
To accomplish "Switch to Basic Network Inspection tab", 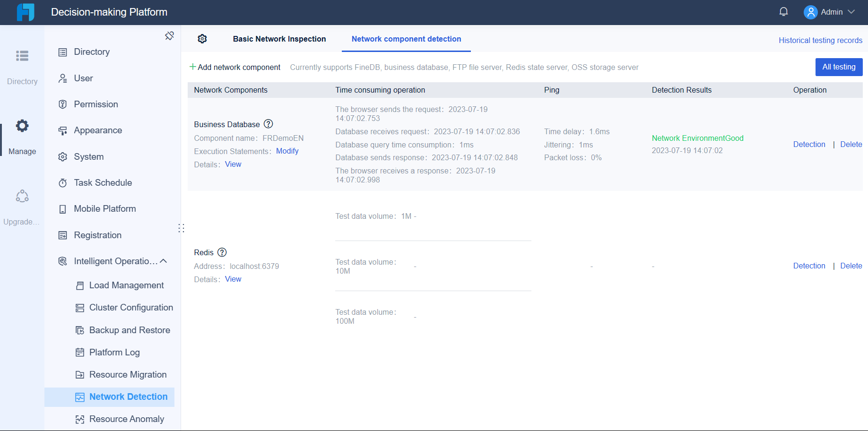I will pos(279,39).
